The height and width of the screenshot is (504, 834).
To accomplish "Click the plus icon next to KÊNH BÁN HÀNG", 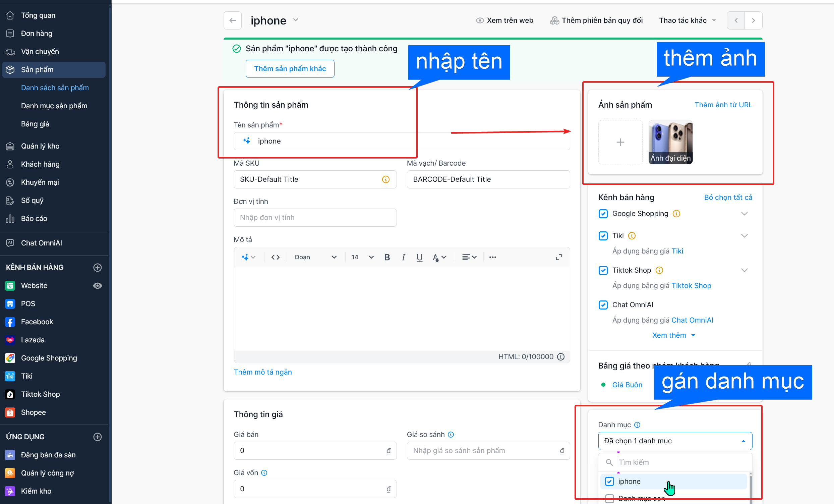I will click(98, 267).
